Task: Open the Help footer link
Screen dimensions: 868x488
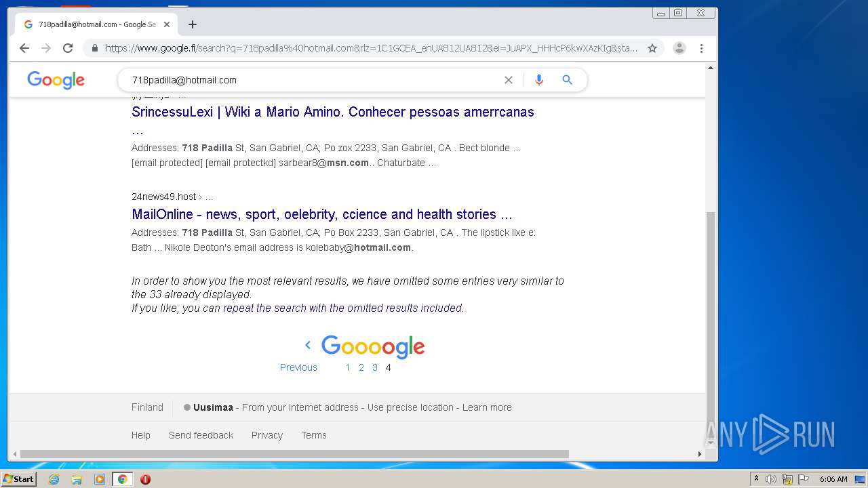Action: (x=141, y=435)
